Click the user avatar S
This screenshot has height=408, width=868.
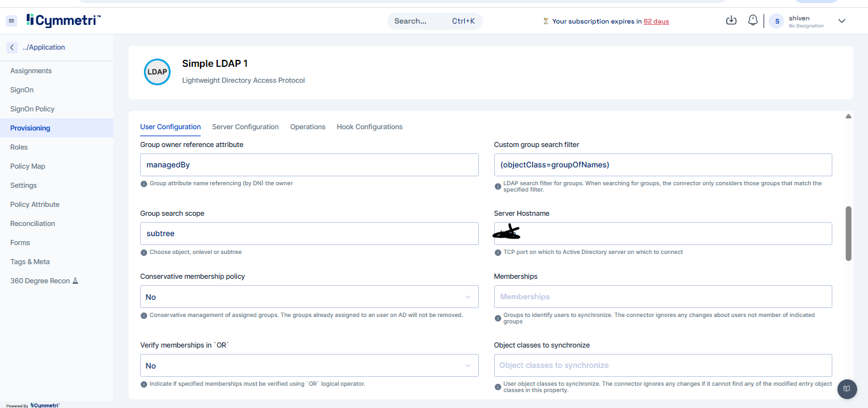pyautogui.click(x=776, y=21)
